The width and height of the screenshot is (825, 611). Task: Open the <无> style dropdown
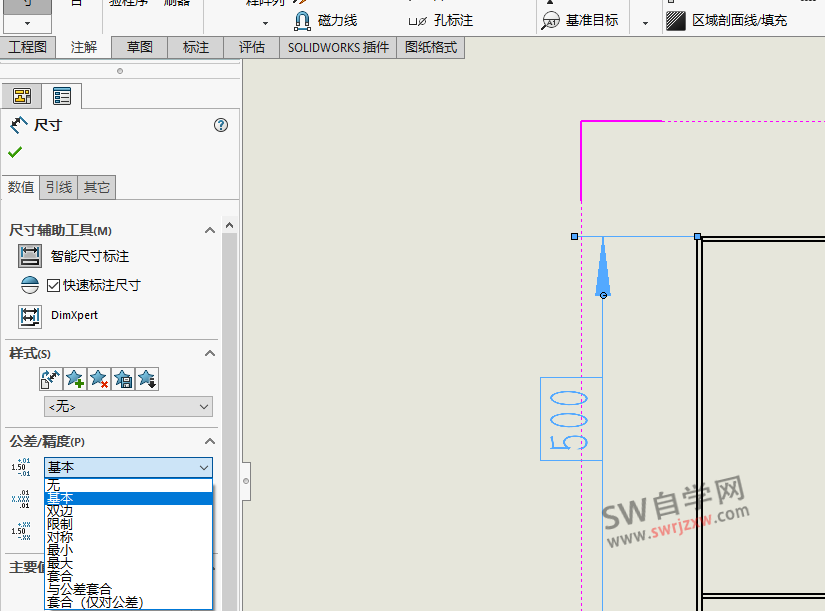[128, 406]
